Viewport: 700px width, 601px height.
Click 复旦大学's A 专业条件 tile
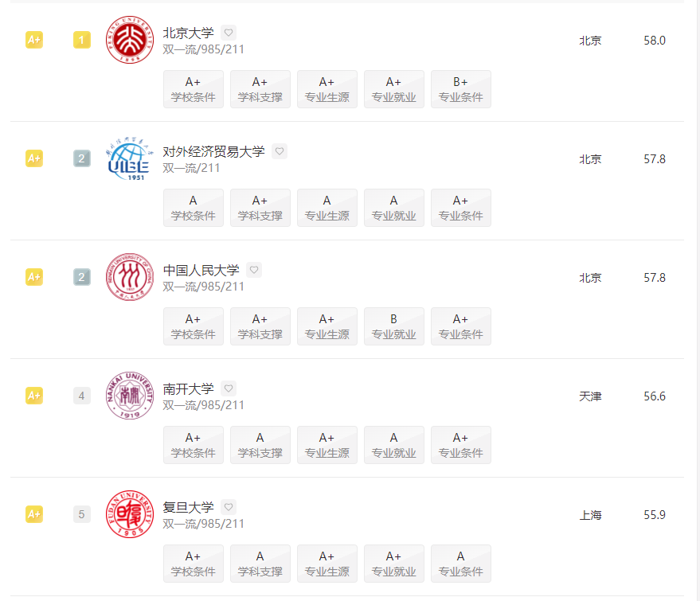[x=461, y=564]
